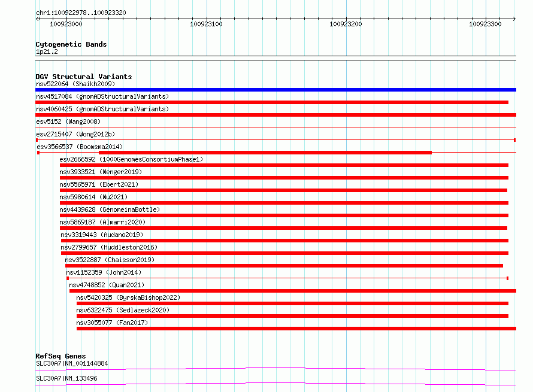Screen dimensions: 533x392
Task: Click the chr1:100922978..100923320 coordinate label
Action: pos(81,13)
